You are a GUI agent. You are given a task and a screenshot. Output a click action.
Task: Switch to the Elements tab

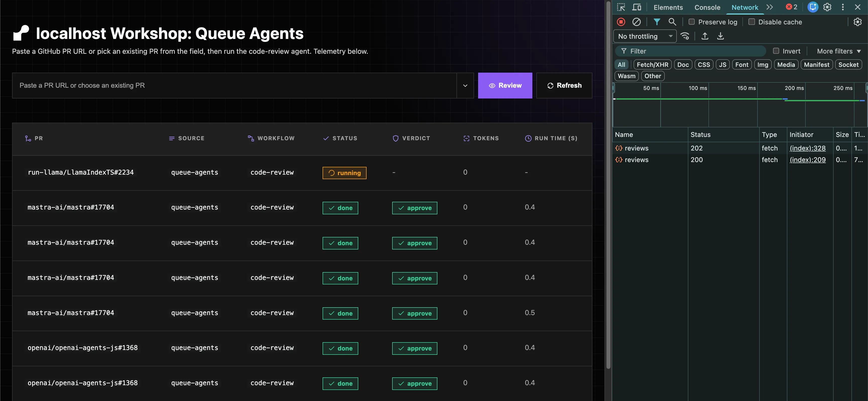click(668, 8)
